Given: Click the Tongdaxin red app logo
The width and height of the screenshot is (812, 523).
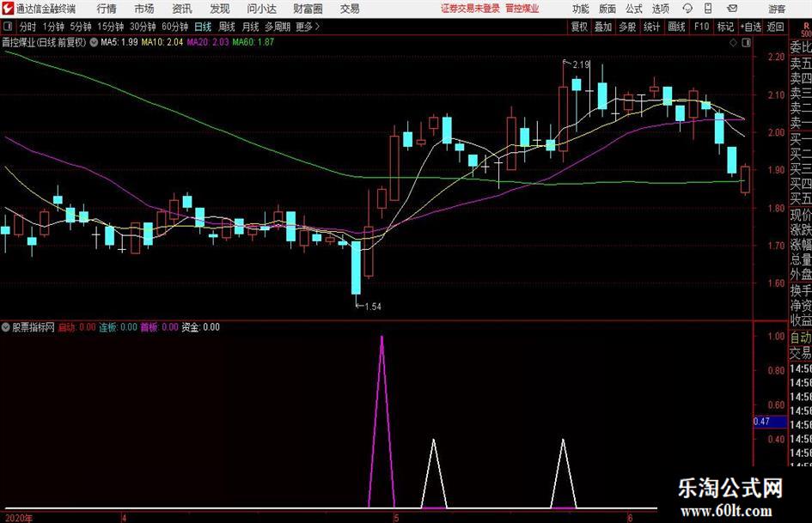Looking at the screenshot, I should tap(8, 9).
